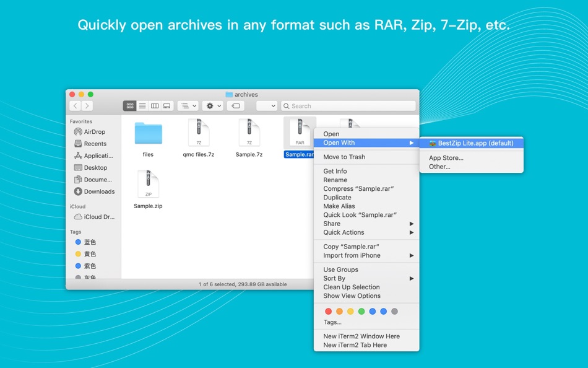Screen dimensions: 588x368
Task: Choose Open in the context menu
Action: pyautogui.click(x=366, y=134)
